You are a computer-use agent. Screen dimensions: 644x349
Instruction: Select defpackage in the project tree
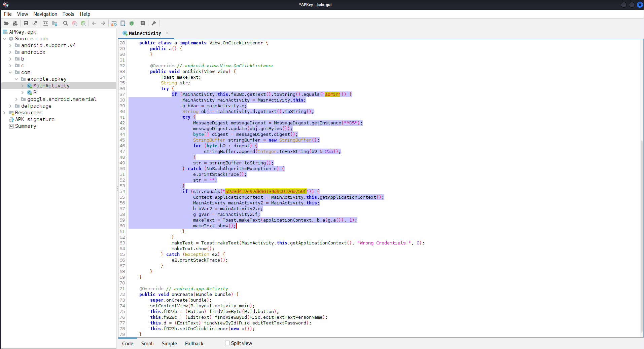(36, 106)
